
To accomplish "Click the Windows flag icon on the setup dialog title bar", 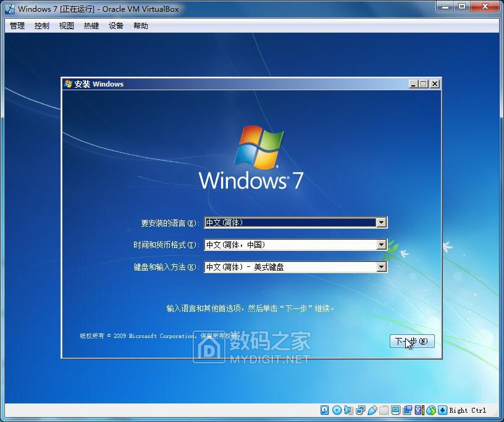I will 68,84.
